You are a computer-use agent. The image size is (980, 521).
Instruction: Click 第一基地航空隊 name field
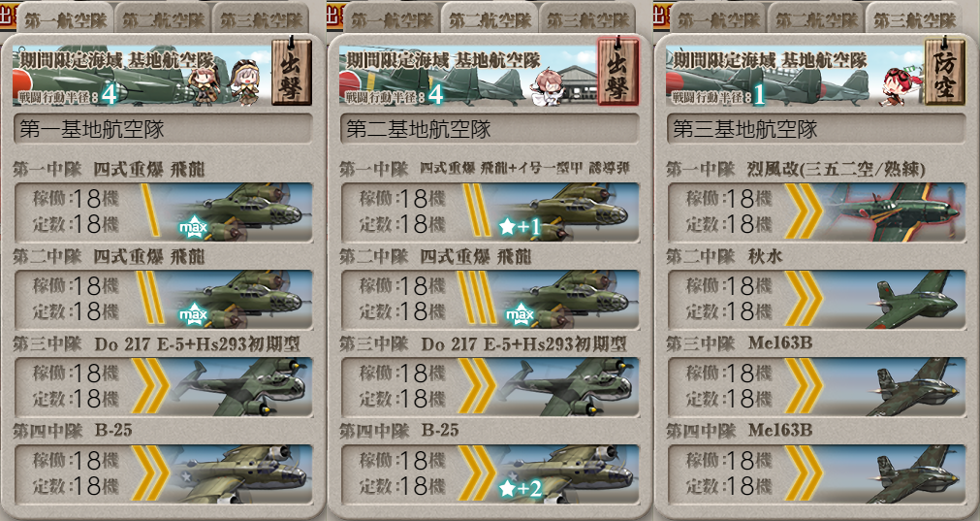163,129
